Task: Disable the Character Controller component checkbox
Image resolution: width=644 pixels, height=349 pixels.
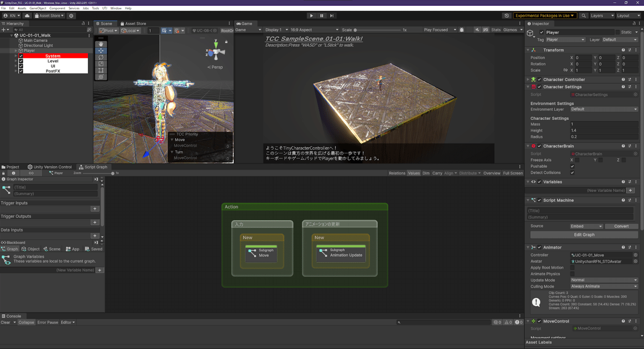Action: tap(540, 79)
